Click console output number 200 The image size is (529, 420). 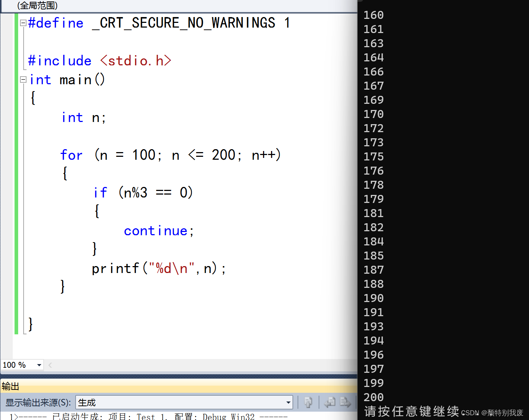click(373, 397)
